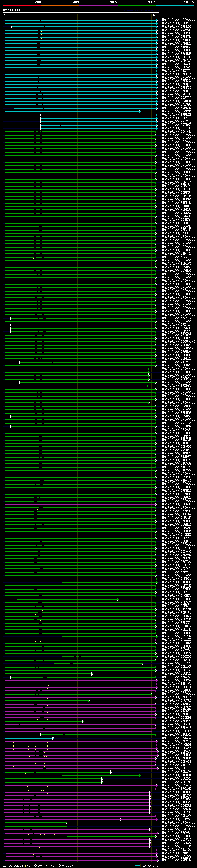Select the UniRef100_C5LL15 label
This screenshot has height=868, width=197.
pos(177,697)
